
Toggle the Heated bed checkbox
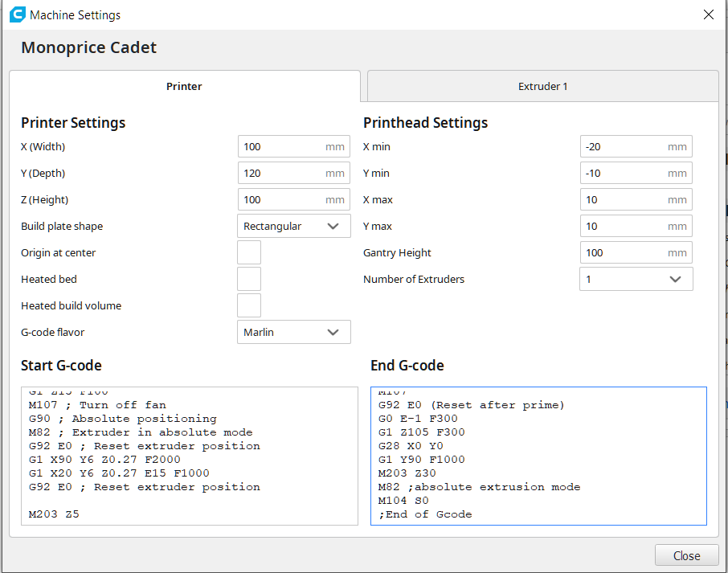click(x=249, y=279)
